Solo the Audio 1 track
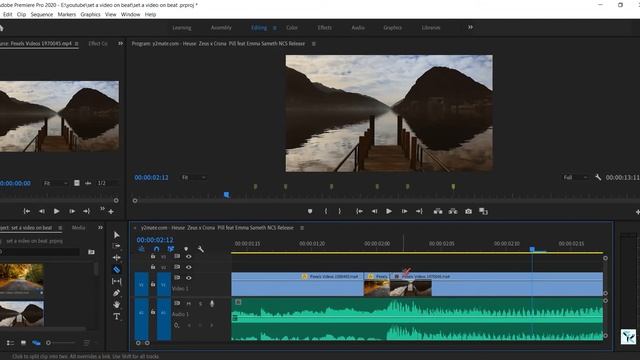The height and width of the screenshot is (360, 640). 200,304
